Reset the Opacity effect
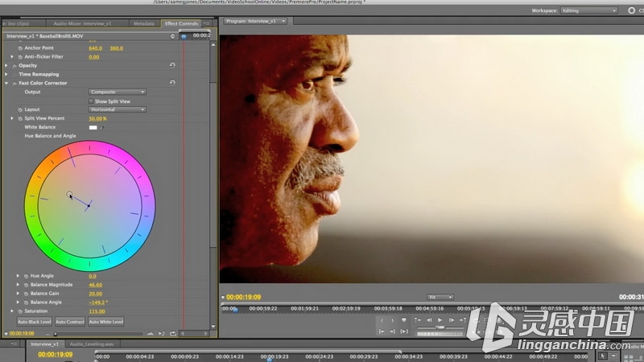 tap(172, 65)
